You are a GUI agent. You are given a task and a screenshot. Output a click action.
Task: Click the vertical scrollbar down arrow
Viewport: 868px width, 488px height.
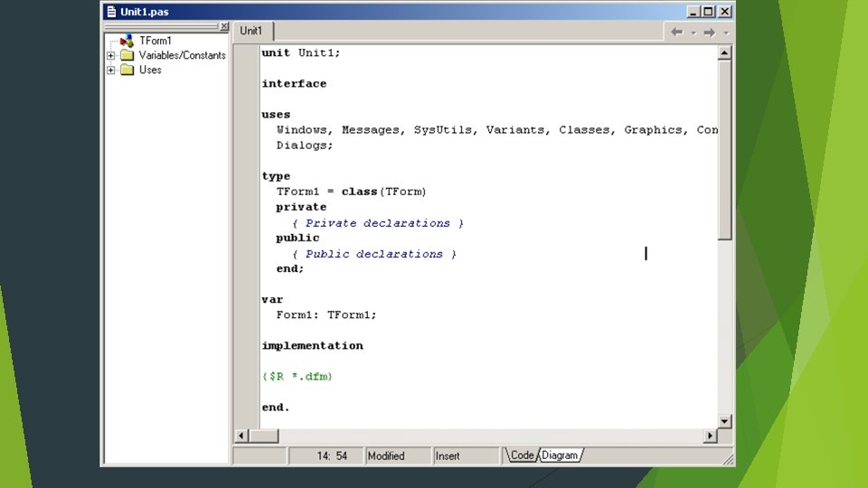724,421
